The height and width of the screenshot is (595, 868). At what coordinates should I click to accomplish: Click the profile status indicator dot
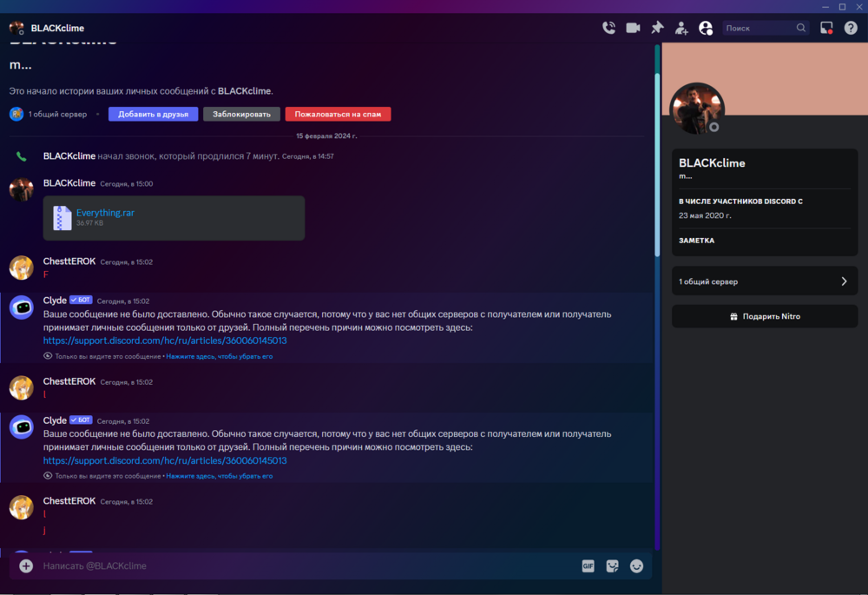[714, 127]
